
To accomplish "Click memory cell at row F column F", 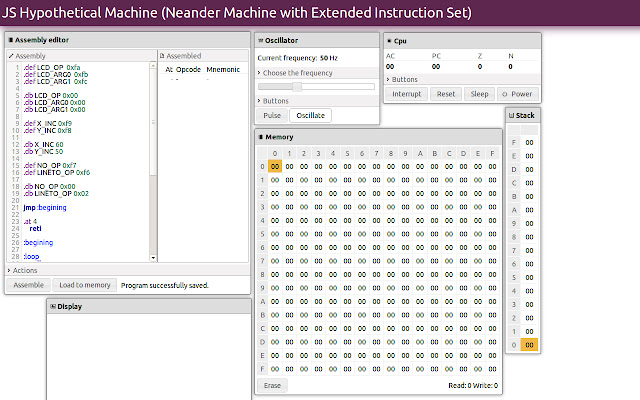I will 492,369.
